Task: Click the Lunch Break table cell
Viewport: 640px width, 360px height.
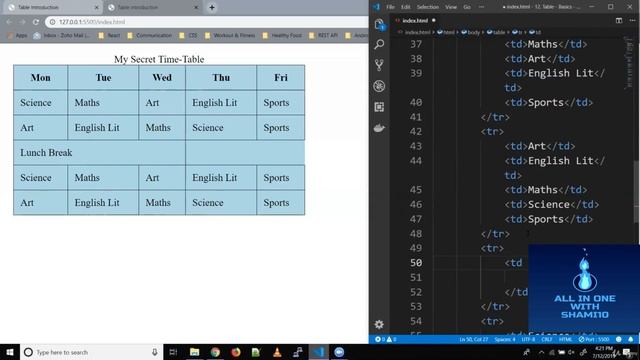Action: click(x=99, y=153)
